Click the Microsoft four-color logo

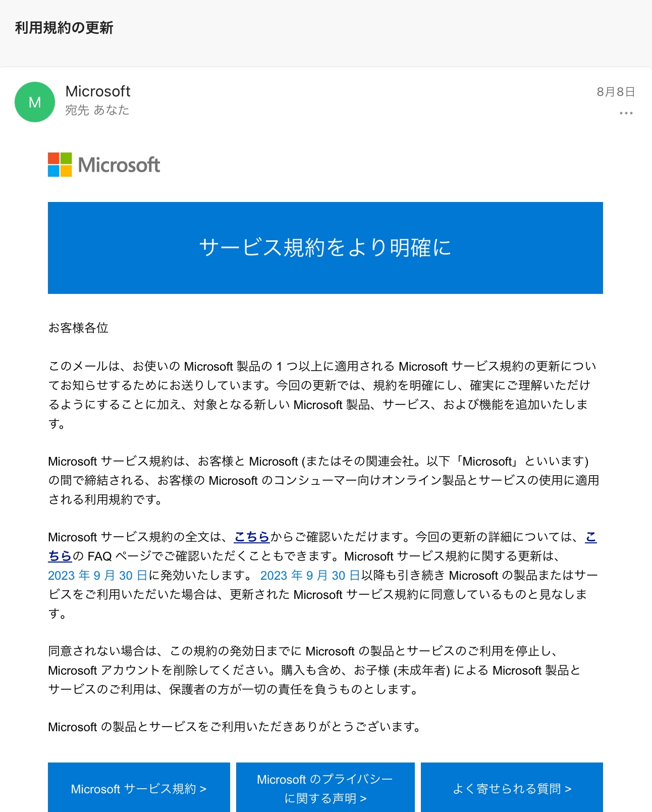(60, 165)
